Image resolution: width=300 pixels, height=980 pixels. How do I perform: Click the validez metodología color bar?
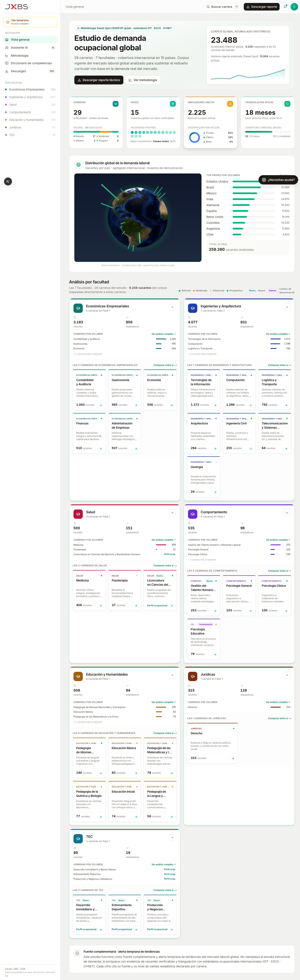click(x=96, y=132)
